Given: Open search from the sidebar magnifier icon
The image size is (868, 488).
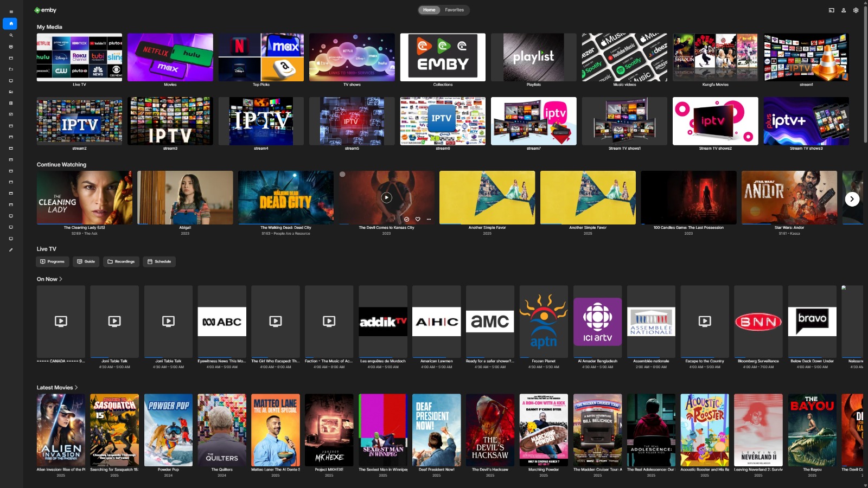Looking at the screenshot, I should (11, 35).
